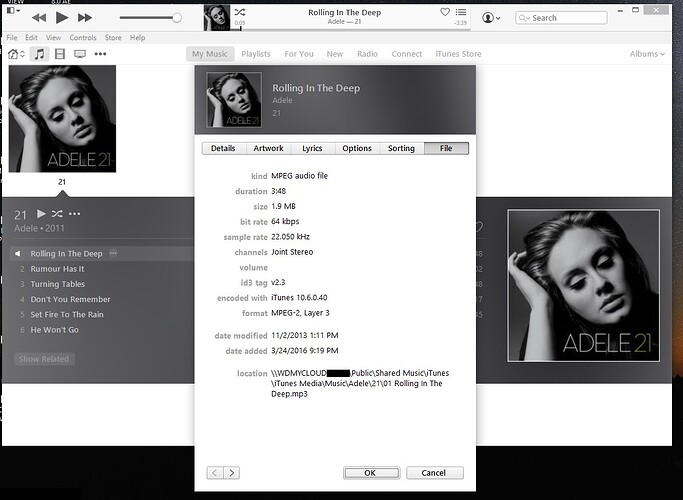Click the main Play button
This screenshot has width=683, height=500.
(x=62, y=18)
